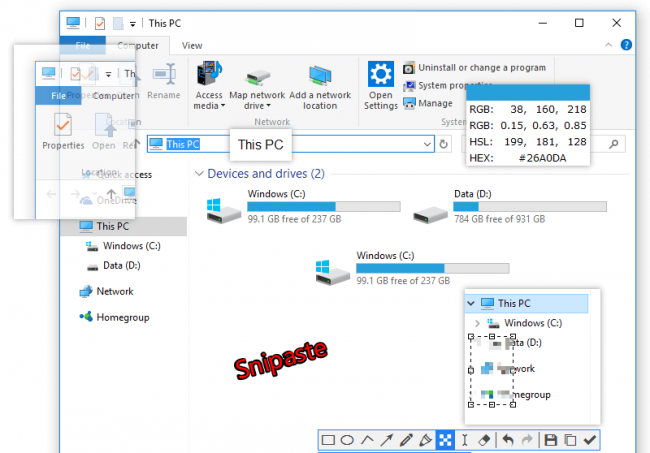Undo the last annotation
Image resolution: width=650 pixels, height=453 pixels.
point(508,440)
